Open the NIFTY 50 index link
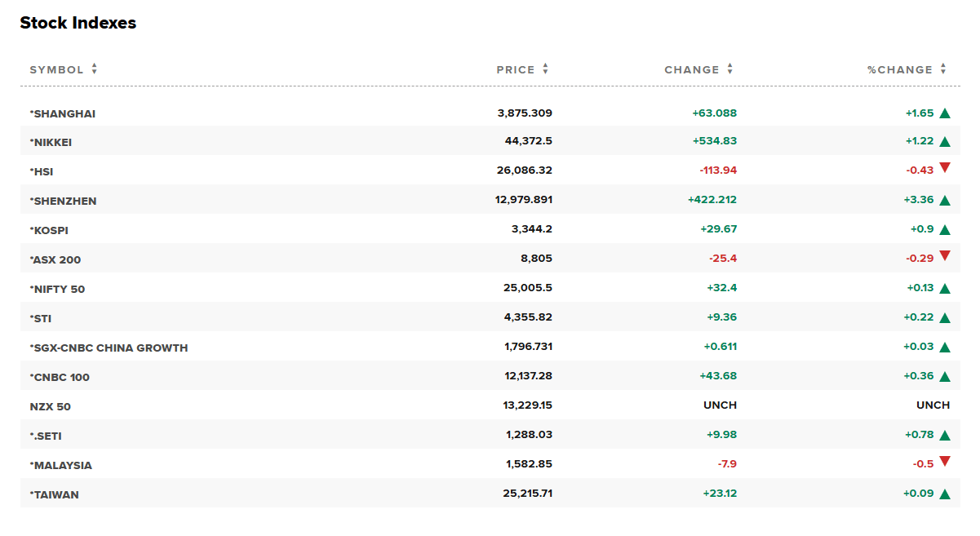The image size is (980, 536). click(59, 289)
